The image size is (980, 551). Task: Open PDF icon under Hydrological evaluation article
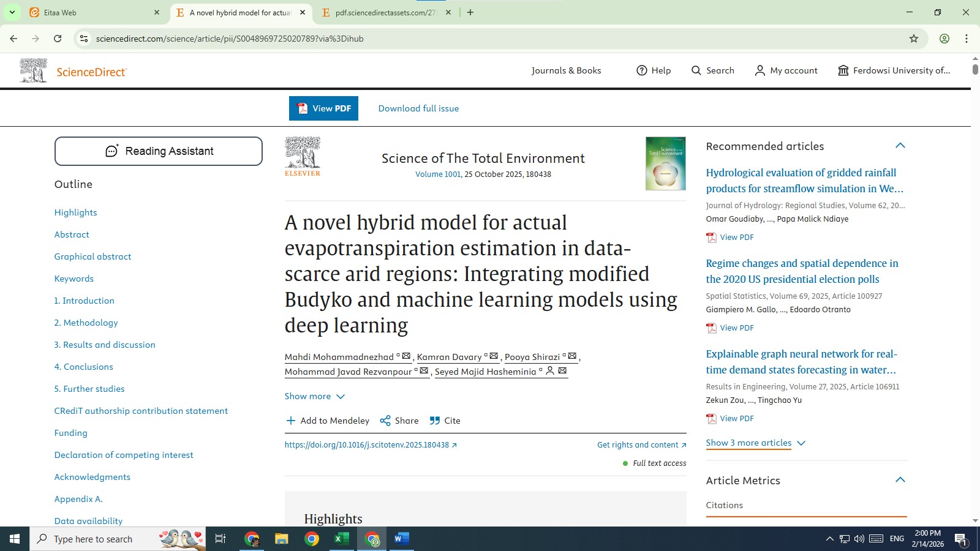[x=711, y=238]
